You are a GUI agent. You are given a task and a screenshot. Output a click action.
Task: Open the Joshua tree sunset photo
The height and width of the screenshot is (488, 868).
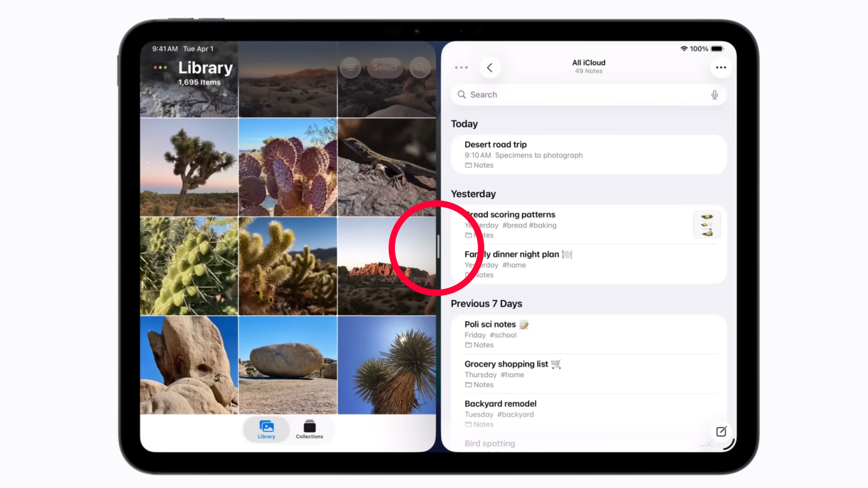tap(189, 167)
